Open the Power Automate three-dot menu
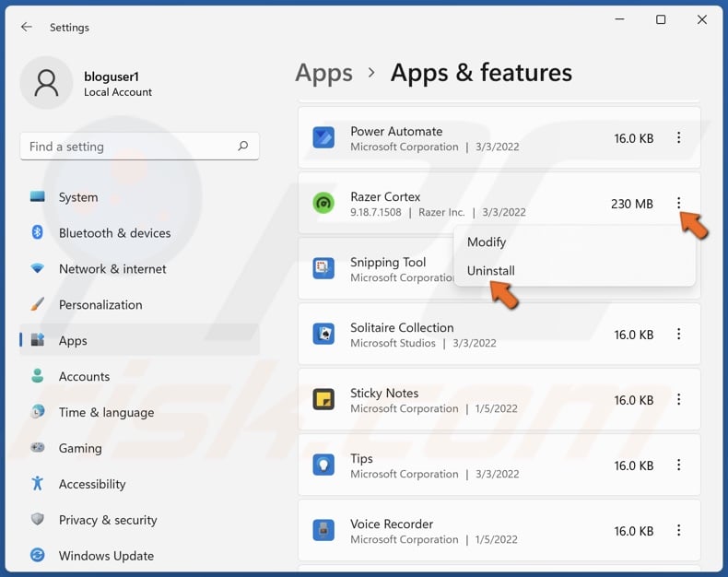 (679, 137)
